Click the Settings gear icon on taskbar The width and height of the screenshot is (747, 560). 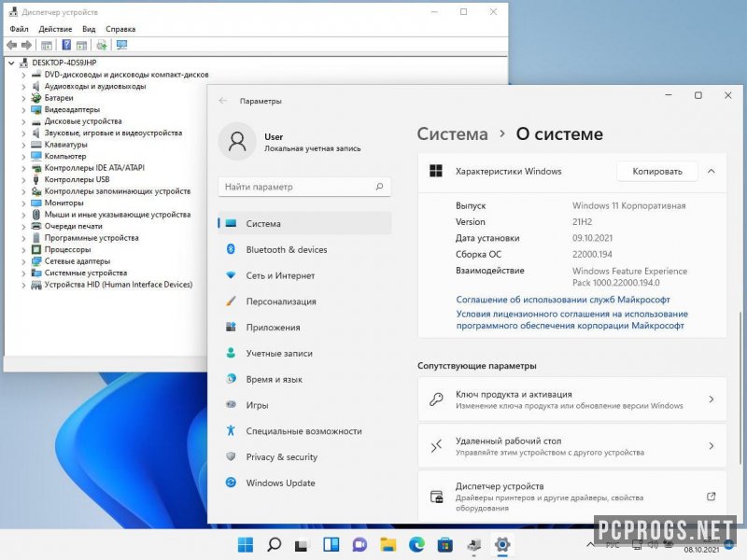[502, 544]
